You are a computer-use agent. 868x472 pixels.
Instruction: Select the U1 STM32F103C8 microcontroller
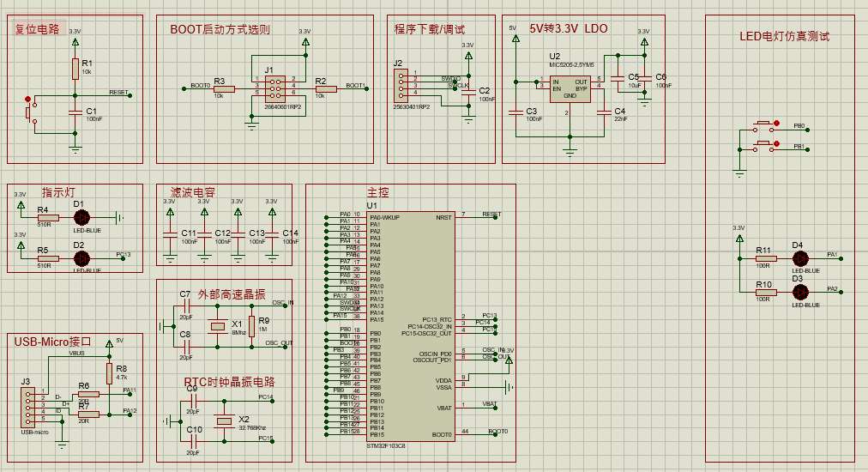click(412, 326)
